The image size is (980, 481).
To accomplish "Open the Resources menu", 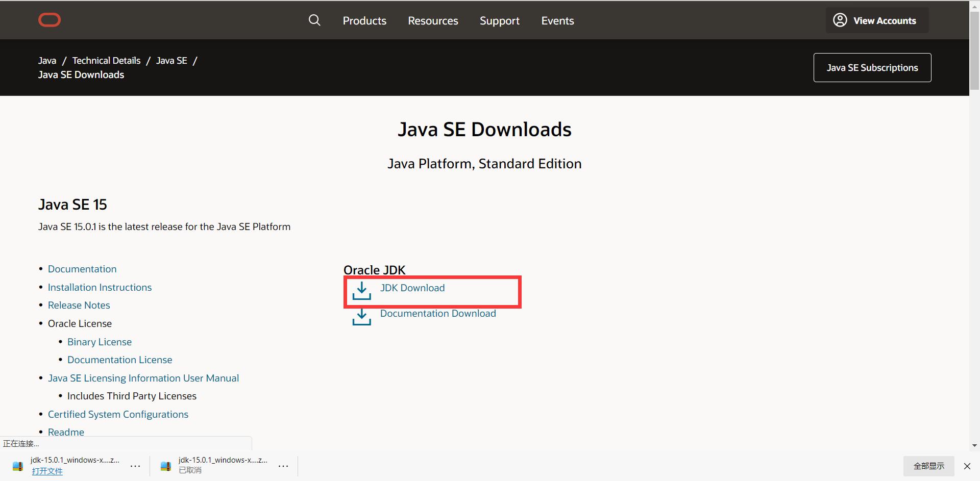I will click(x=433, y=20).
